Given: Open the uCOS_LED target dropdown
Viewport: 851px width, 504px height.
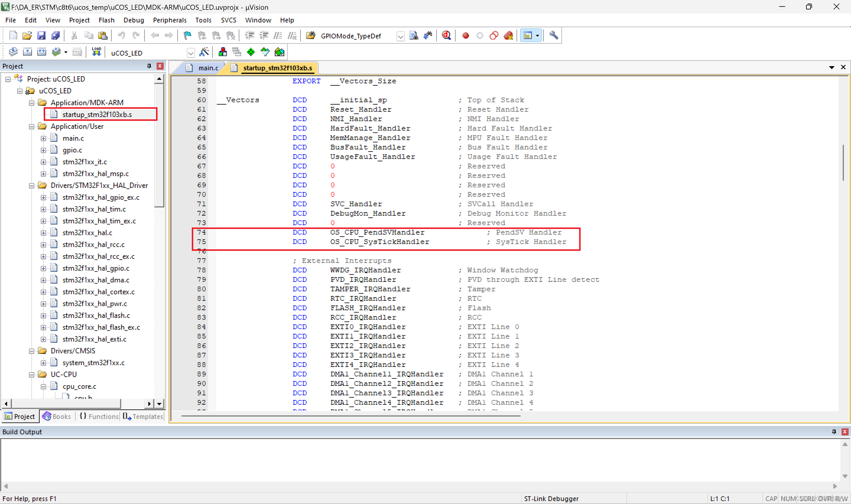Looking at the screenshot, I should [191, 53].
